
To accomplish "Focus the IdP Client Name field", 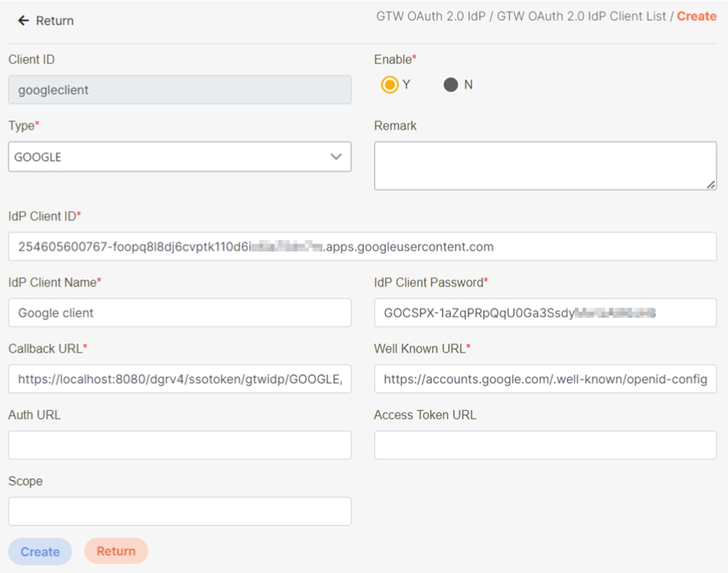I will pyautogui.click(x=179, y=313).
